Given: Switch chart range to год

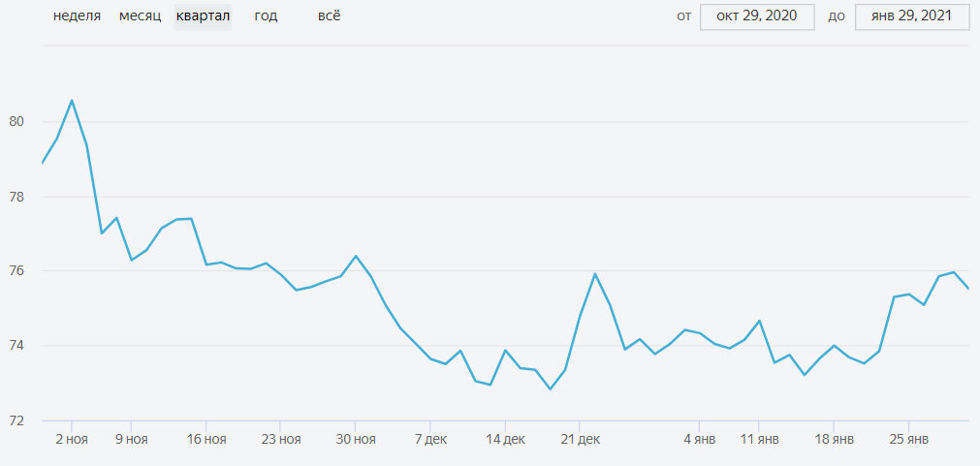Looking at the screenshot, I should (266, 16).
